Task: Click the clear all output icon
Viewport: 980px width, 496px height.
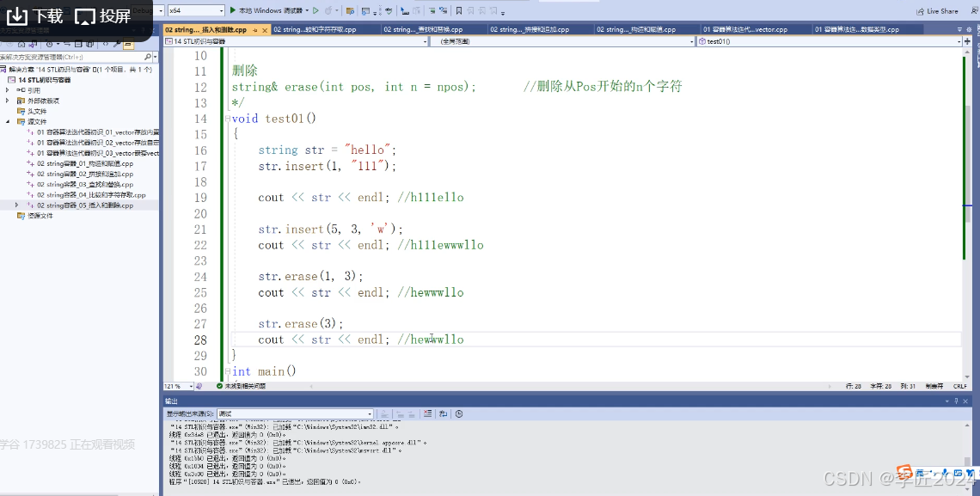Action: click(x=427, y=413)
